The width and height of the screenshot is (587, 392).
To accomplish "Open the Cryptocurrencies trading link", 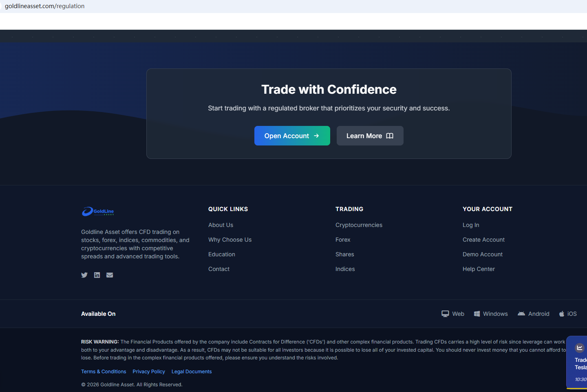I will (359, 225).
